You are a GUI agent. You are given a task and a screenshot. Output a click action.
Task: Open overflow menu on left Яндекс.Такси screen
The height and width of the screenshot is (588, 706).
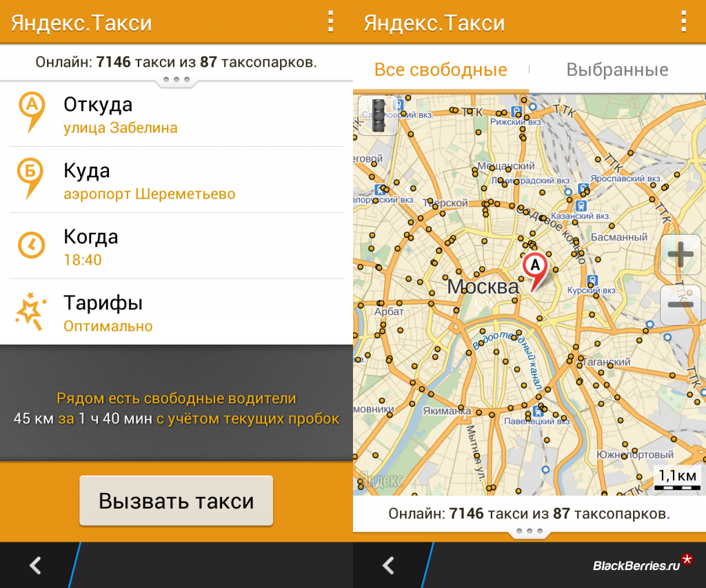pyautogui.click(x=330, y=21)
